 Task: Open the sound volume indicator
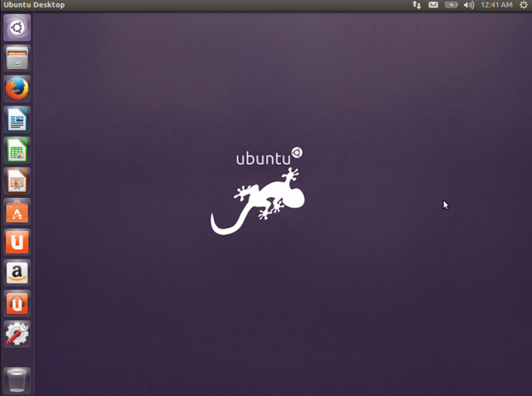tap(469, 5)
